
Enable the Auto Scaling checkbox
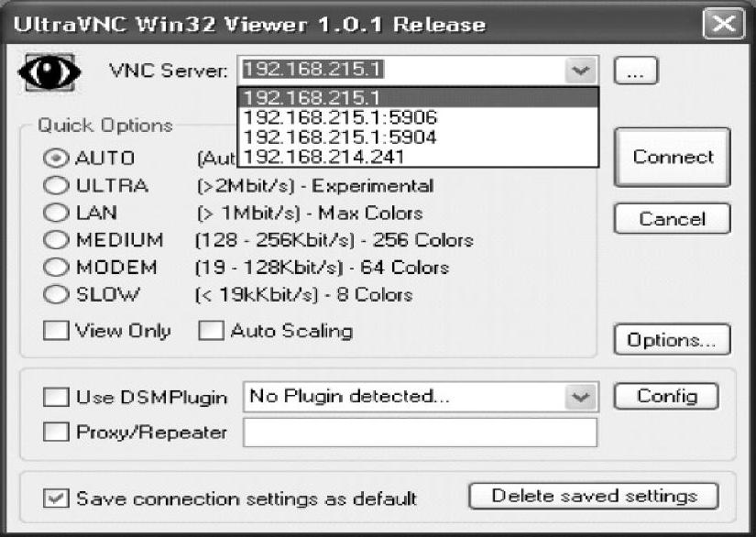pyautogui.click(x=211, y=331)
